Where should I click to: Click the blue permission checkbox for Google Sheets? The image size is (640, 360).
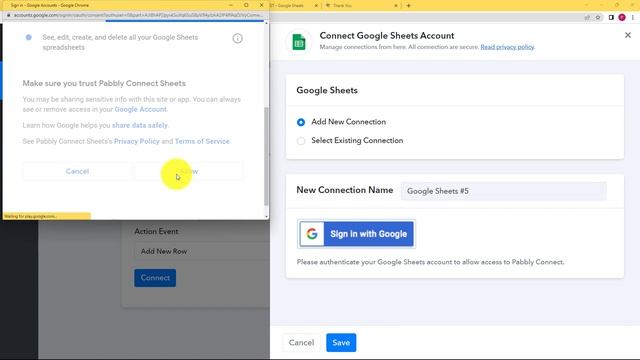tap(29, 38)
